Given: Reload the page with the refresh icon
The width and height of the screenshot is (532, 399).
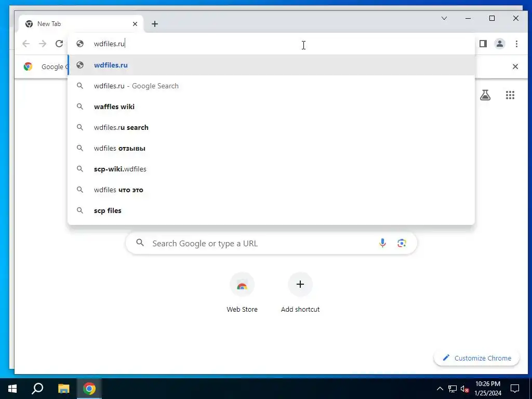Looking at the screenshot, I should coord(59,44).
